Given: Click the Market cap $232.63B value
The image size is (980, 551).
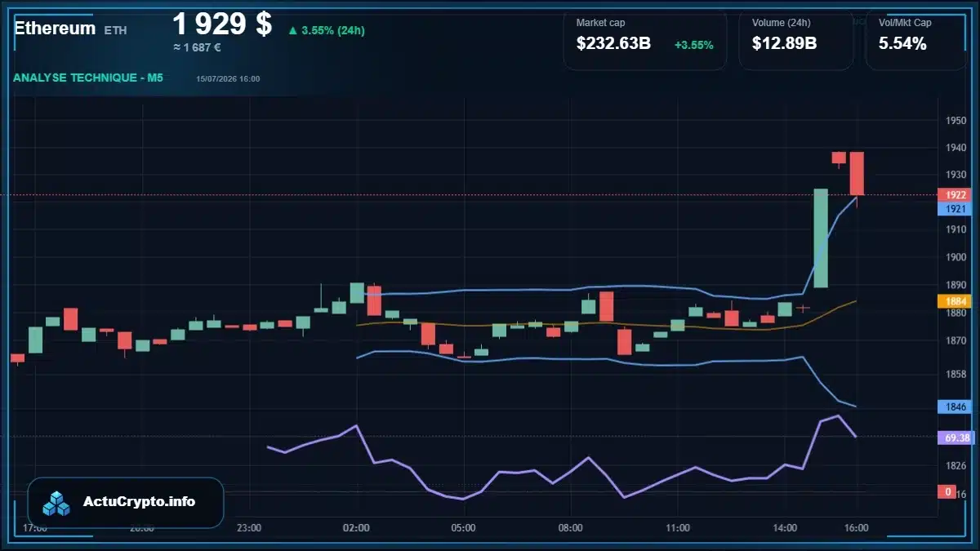Looking at the screenshot, I should (613, 44).
